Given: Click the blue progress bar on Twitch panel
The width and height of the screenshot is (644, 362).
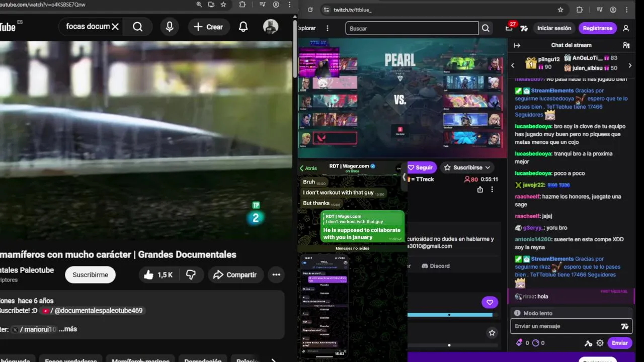Looking at the screenshot, I should (x=450, y=315).
